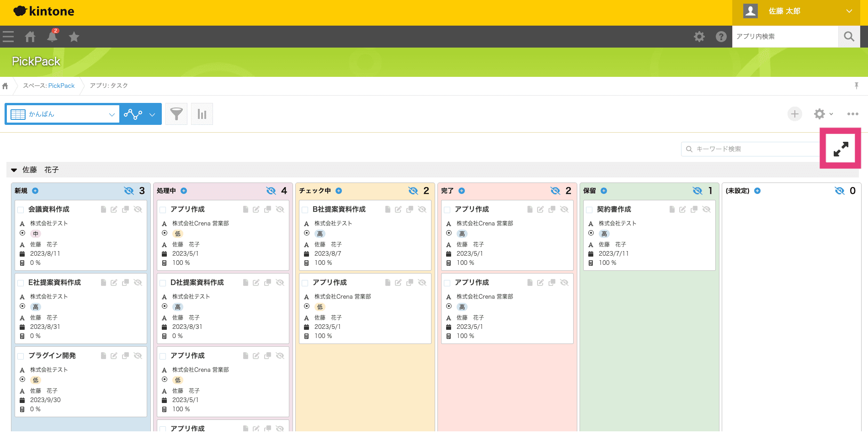The width and height of the screenshot is (868, 435).
Task: Edit the 契約書作成 card
Action: tap(682, 209)
